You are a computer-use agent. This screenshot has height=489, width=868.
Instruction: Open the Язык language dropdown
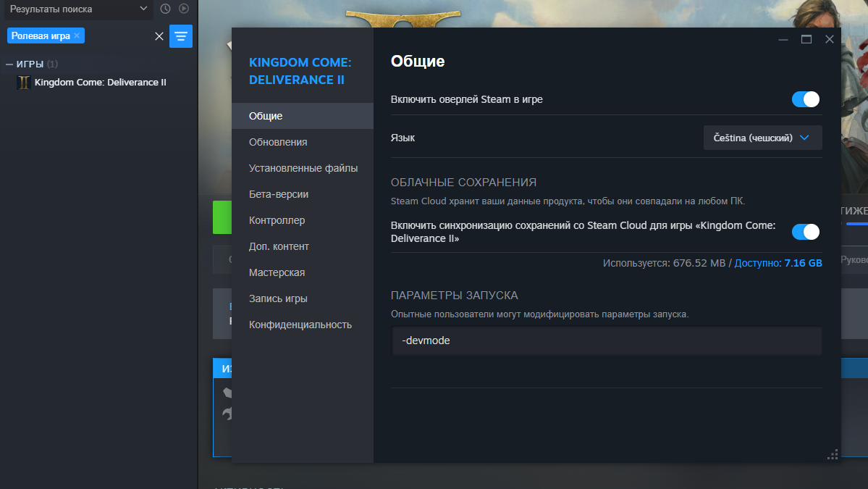pyautogui.click(x=762, y=138)
